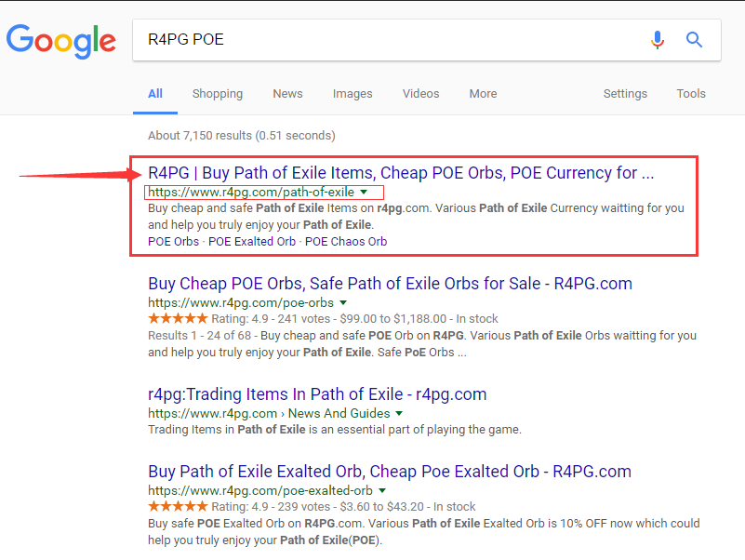Click 'Rating: 4.9 - 241 votes' text

coord(271,318)
